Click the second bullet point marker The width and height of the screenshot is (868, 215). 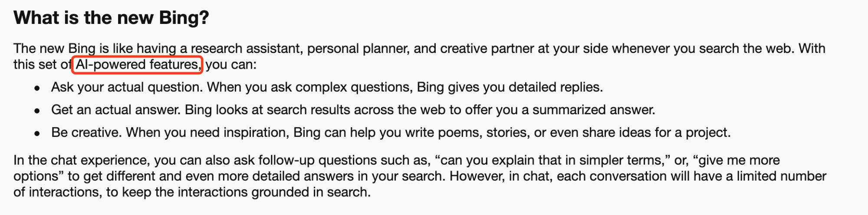(37, 111)
